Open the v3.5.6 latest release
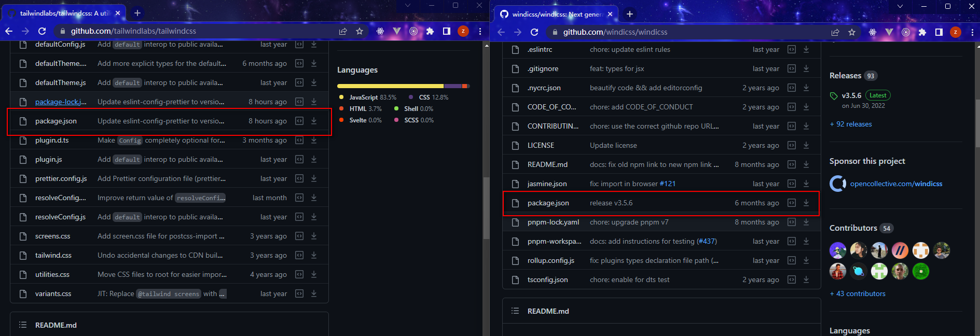This screenshot has width=980, height=336. pyautogui.click(x=851, y=95)
